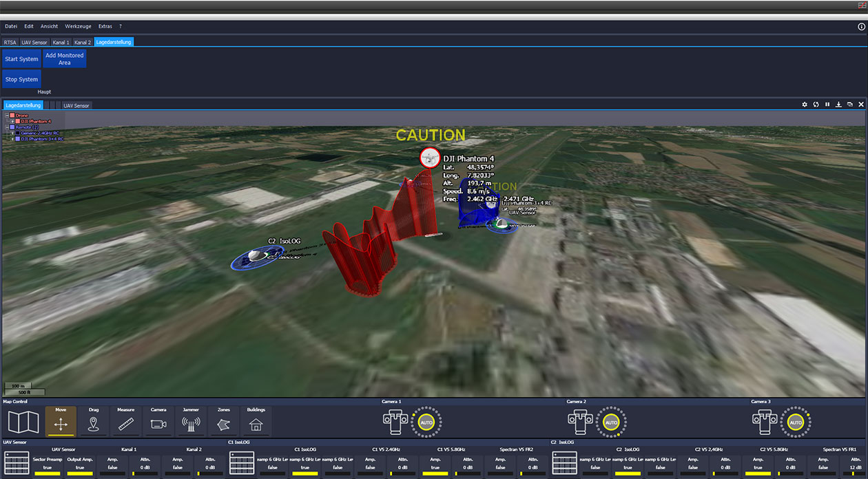
Task: Collapse the Drone tree group
Action: pyautogui.click(x=6, y=116)
